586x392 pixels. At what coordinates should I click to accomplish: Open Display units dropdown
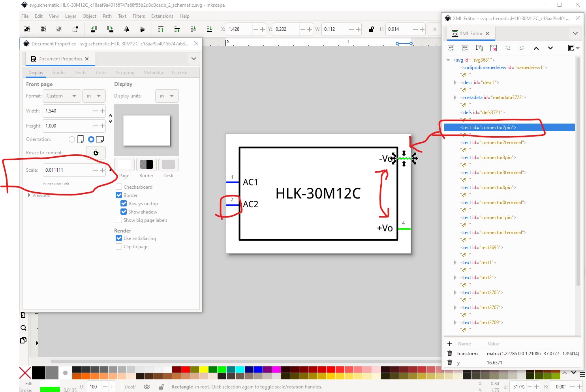167,96
